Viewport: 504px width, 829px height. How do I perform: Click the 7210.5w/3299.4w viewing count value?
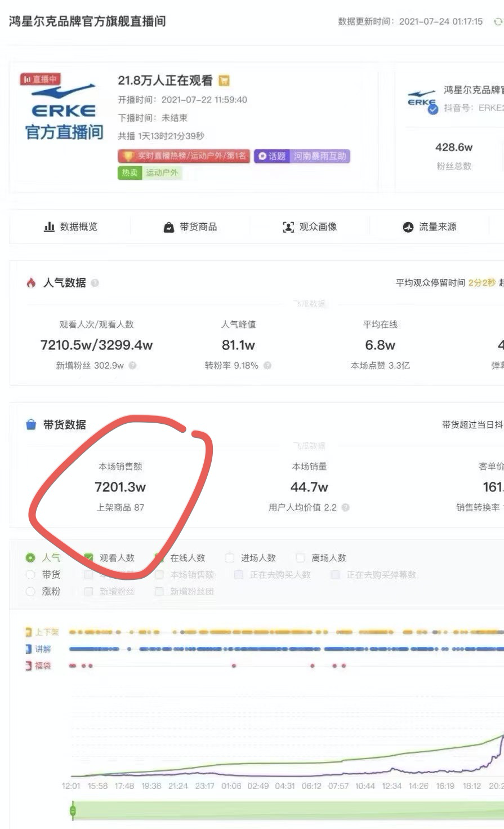(x=96, y=345)
